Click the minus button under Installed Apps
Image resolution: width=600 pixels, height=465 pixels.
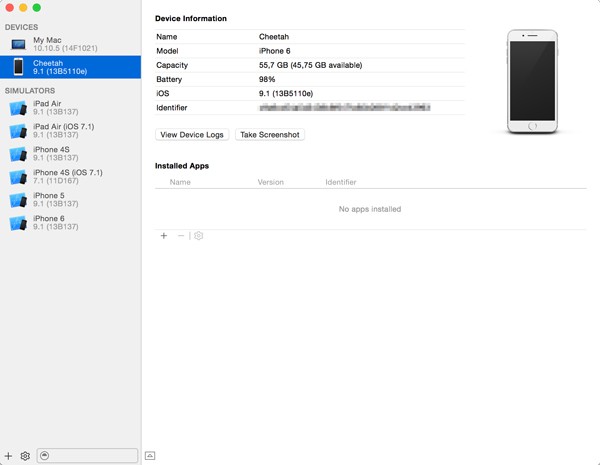click(181, 236)
